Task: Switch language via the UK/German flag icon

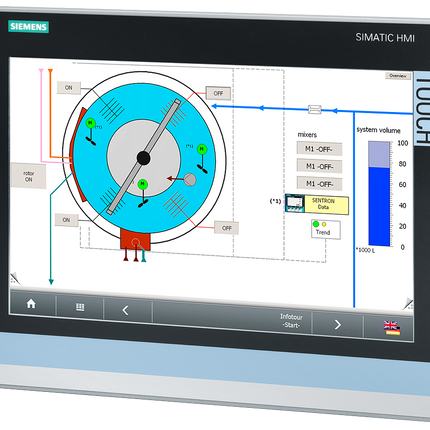Action: coord(391,328)
